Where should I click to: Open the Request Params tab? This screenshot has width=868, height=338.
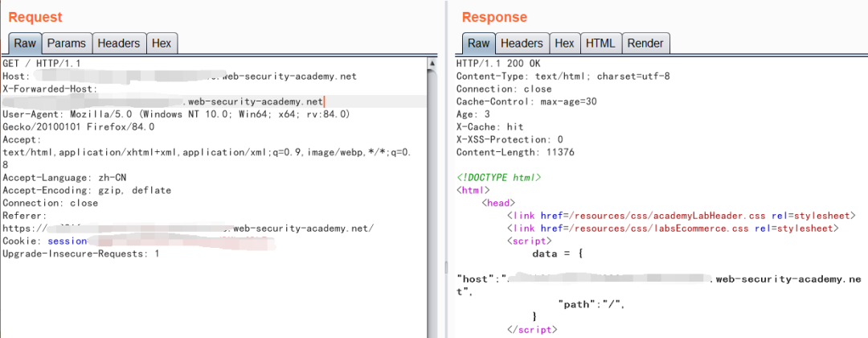(x=67, y=43)
